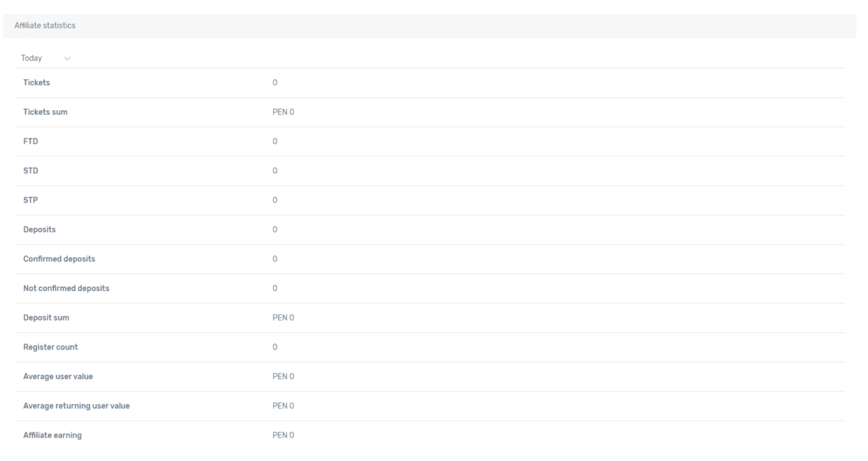Click the PEN 0 value for Affiliate earning

pos(283,436)
